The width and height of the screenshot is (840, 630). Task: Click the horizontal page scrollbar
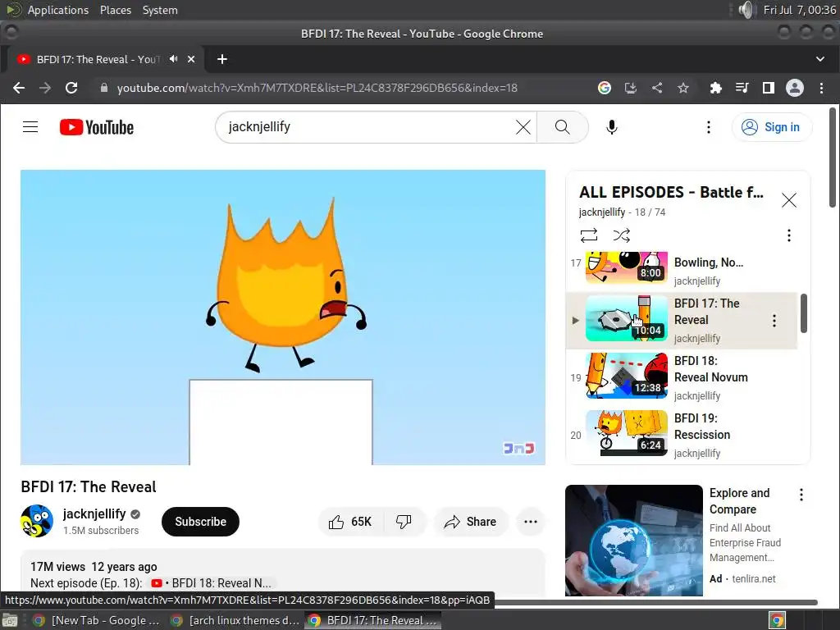(655, 602)
